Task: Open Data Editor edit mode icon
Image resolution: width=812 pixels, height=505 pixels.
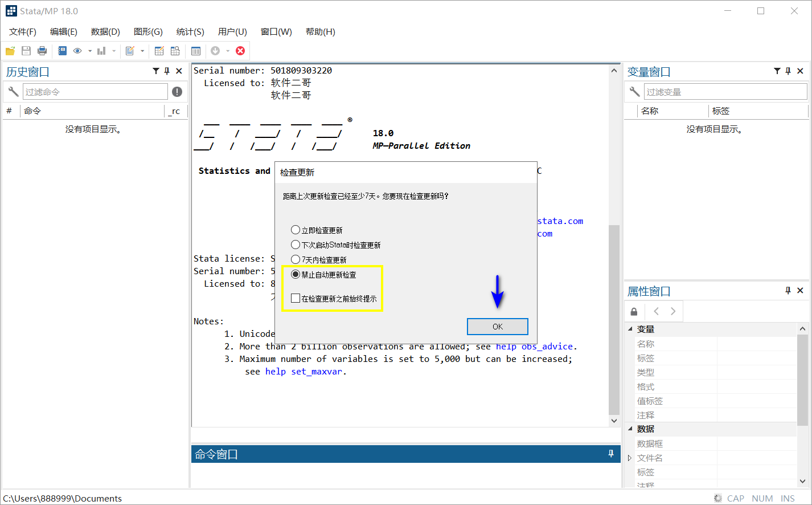Action: (x=159, y=51)
